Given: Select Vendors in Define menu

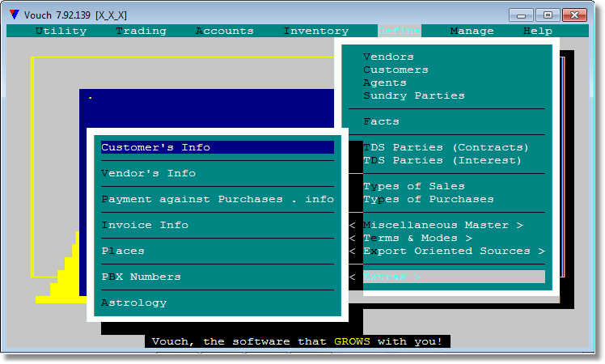Looking at the screenshot, I should (x=388, y=57).
